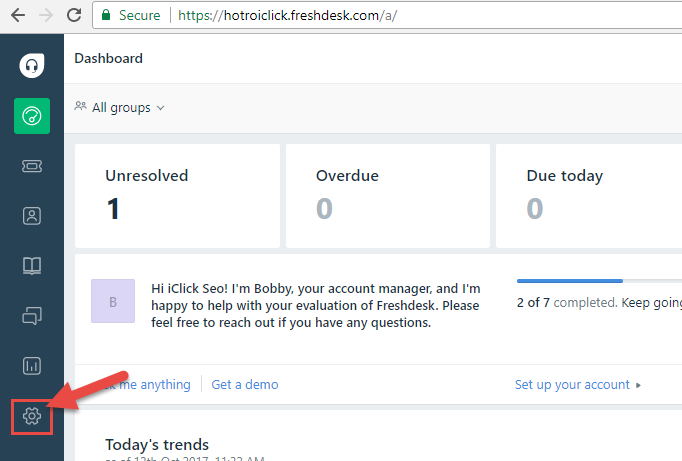Open the Contacts sidebar icon
Viewport: 682px width, 461px height.
point(32,216)
